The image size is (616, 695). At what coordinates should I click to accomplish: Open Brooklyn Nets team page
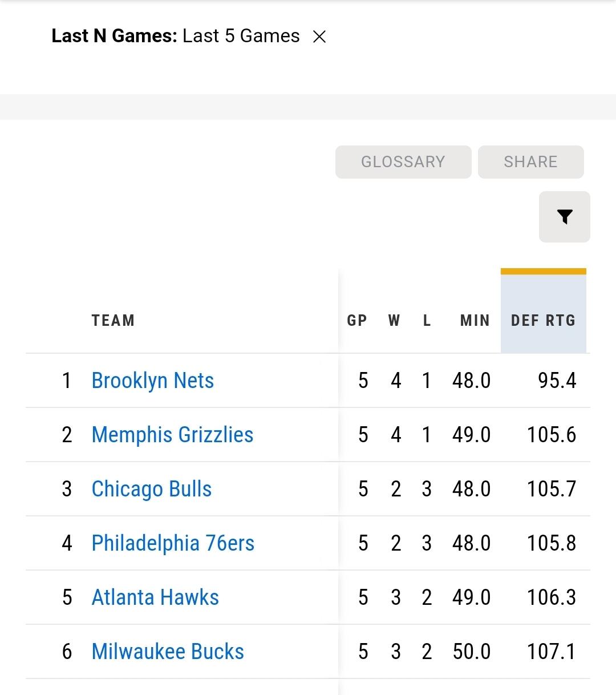[153, 381]
